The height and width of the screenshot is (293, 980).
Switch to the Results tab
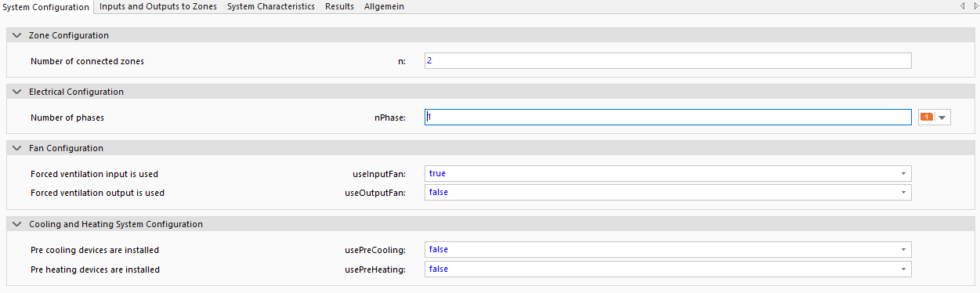[x=339, y=6]
